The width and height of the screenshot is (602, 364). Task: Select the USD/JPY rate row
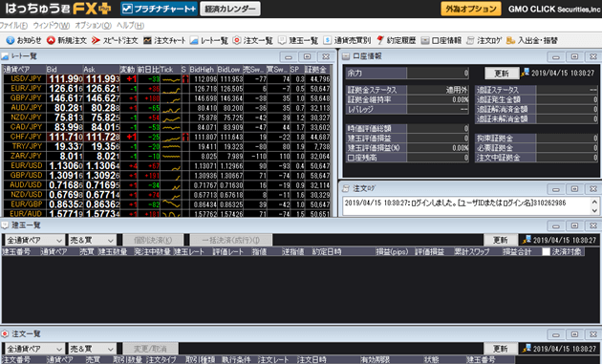click(x=166, y=79)
